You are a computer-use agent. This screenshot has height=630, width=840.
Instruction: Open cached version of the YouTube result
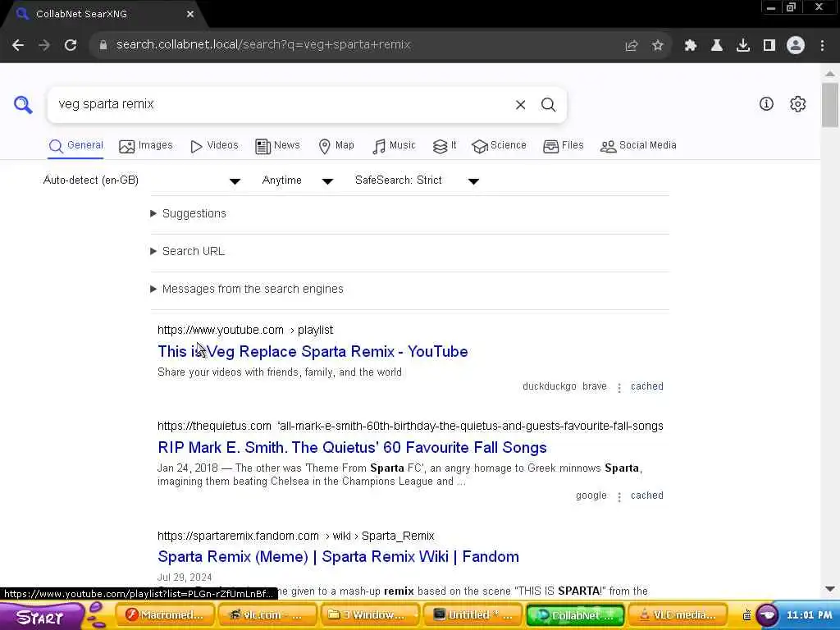point(646,387)
